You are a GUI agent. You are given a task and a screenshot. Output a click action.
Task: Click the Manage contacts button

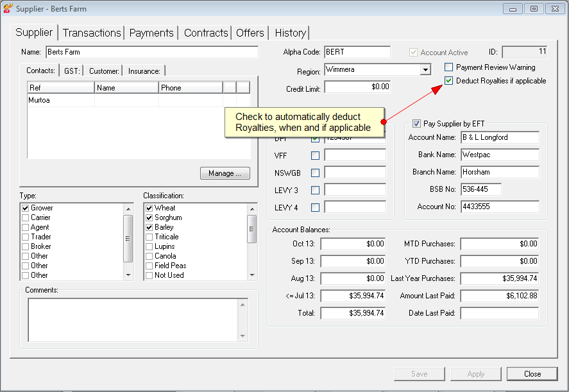click(225, 173)
